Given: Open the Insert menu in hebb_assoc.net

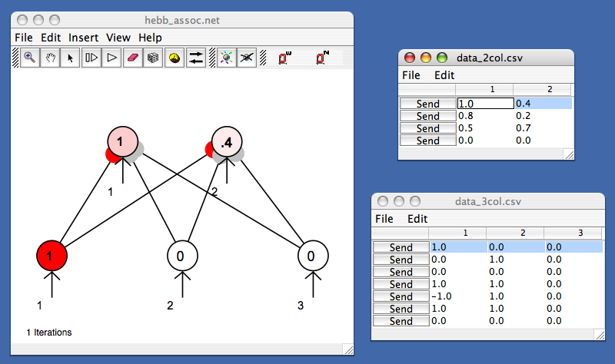Looking at the screenshot, I should 84,37.
